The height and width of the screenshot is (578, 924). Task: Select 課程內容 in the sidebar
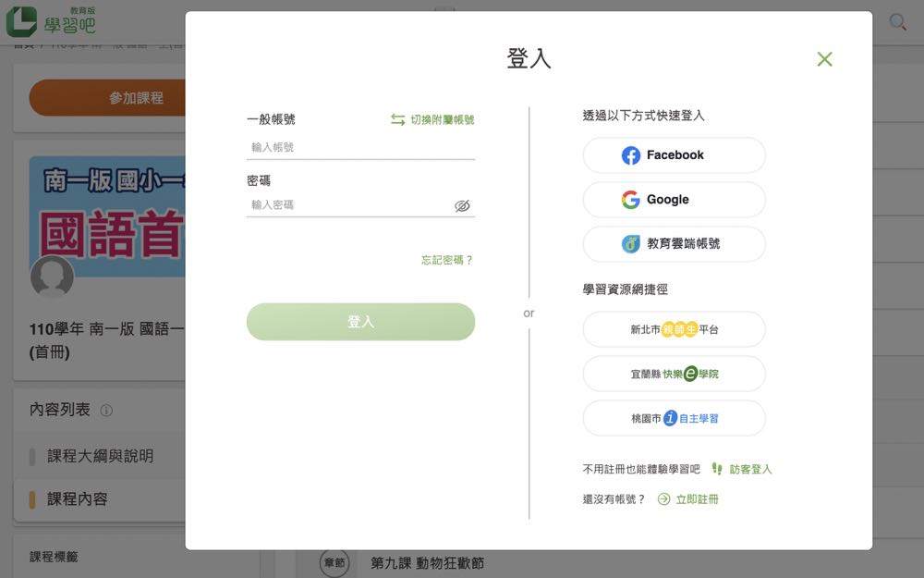click(78, 498)
